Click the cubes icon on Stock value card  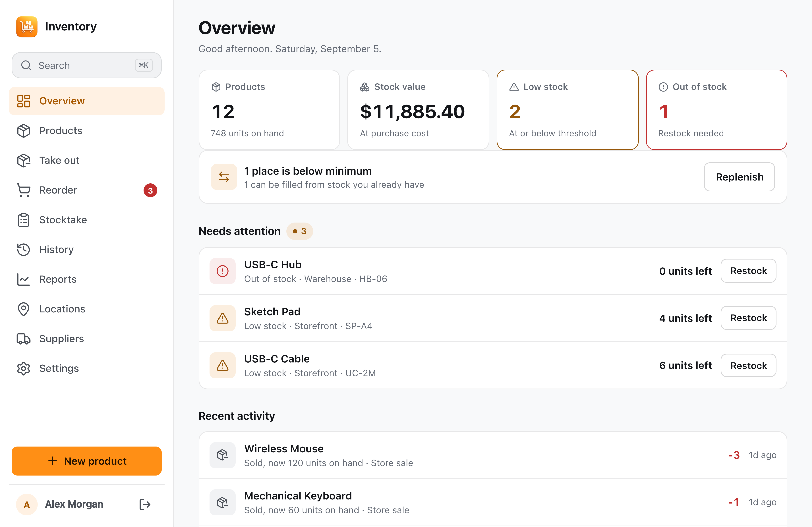click(x=365, y=87)
